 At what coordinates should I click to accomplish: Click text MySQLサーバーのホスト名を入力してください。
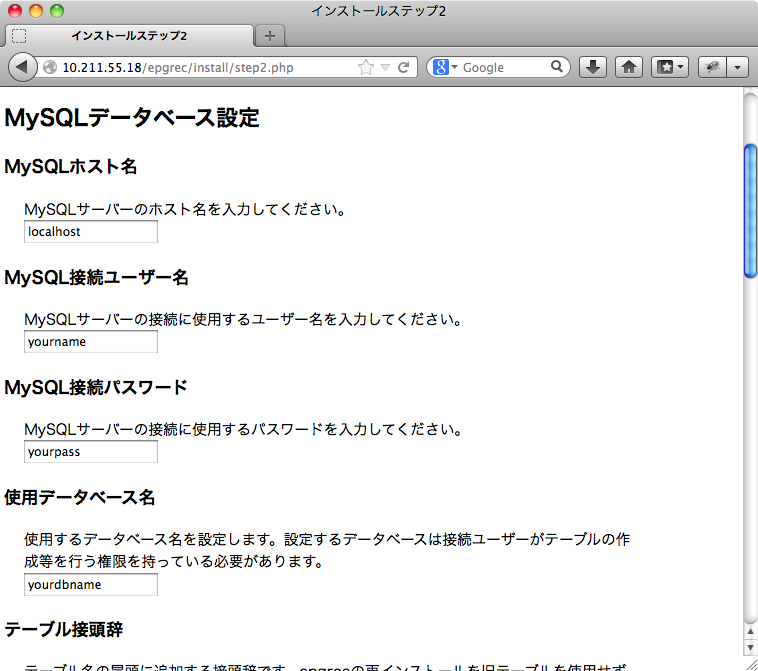[x=185, y=209]
